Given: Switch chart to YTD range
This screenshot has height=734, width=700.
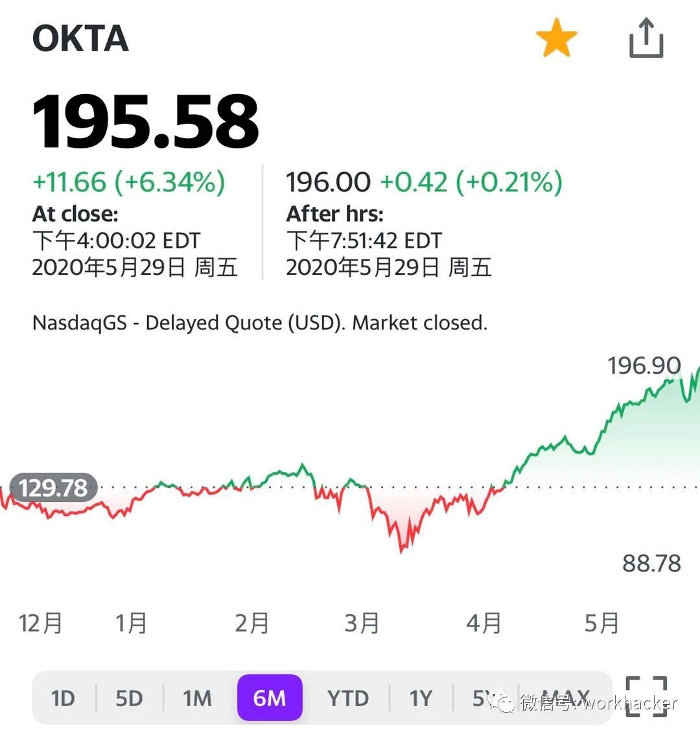Looking at the screenshot, I should point(348,698).
